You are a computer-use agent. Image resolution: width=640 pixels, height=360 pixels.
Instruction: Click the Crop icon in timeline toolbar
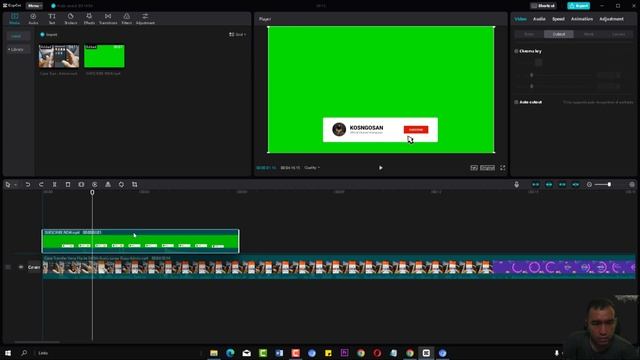[135, 184]
